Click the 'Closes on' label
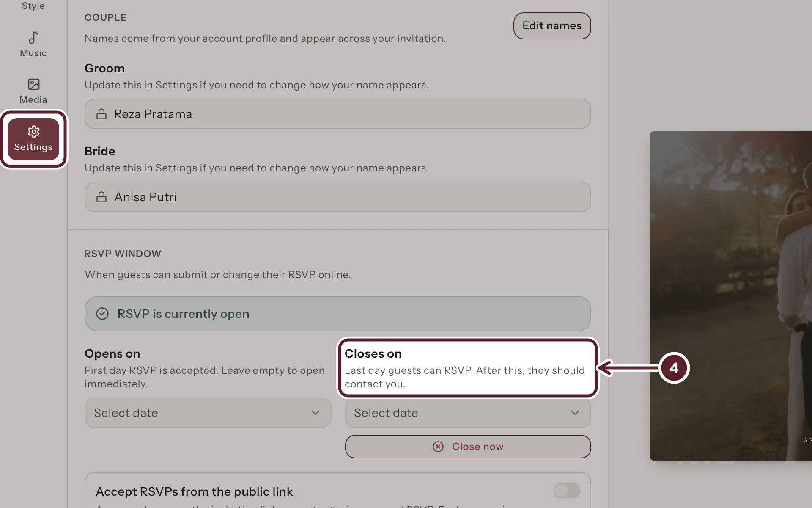Image resolution: width=812 pixels, height=508 pixels. (x=373, y=353)
